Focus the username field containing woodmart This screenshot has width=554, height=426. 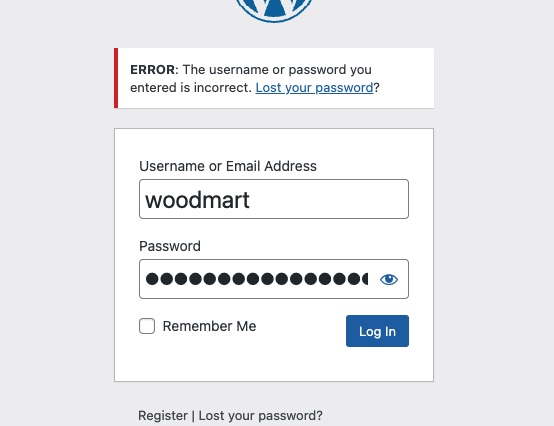coord(274,199)
